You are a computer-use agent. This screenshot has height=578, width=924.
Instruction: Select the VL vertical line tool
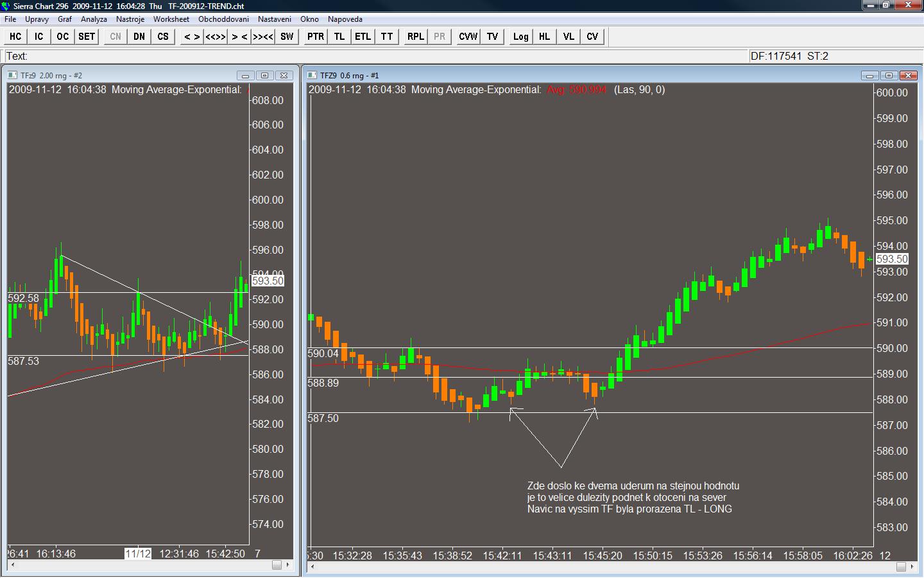coord(569,37)
